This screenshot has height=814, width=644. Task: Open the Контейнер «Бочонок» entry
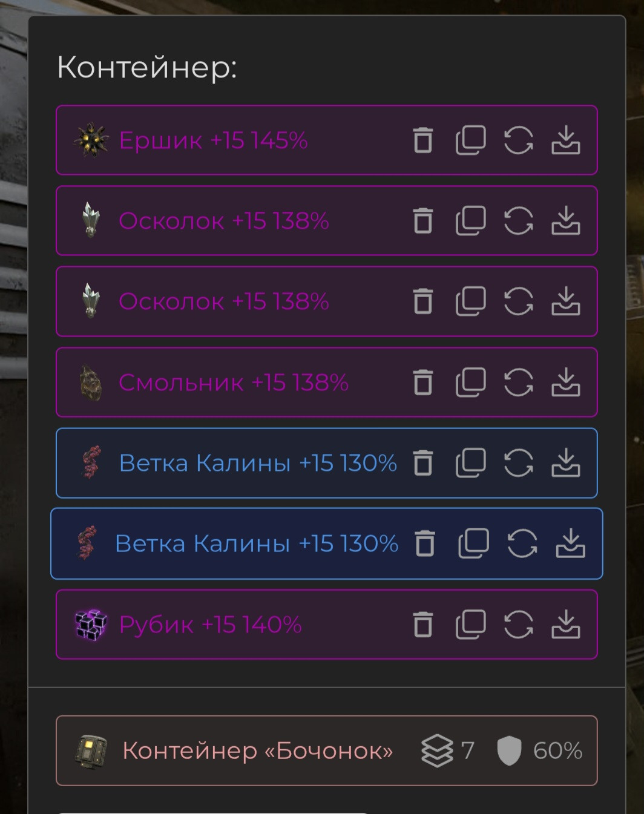pos(257,750)
